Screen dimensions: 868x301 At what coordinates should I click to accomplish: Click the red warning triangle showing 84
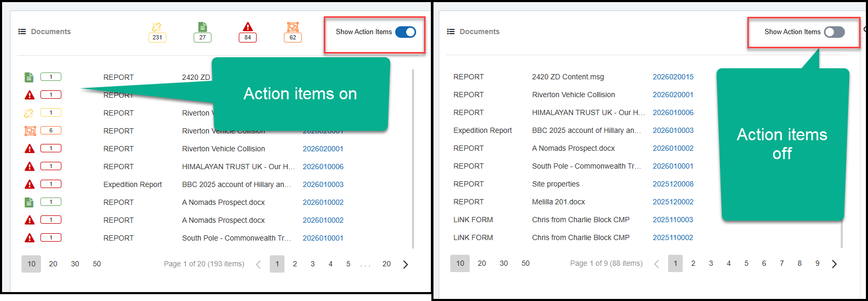click(248, 27)
